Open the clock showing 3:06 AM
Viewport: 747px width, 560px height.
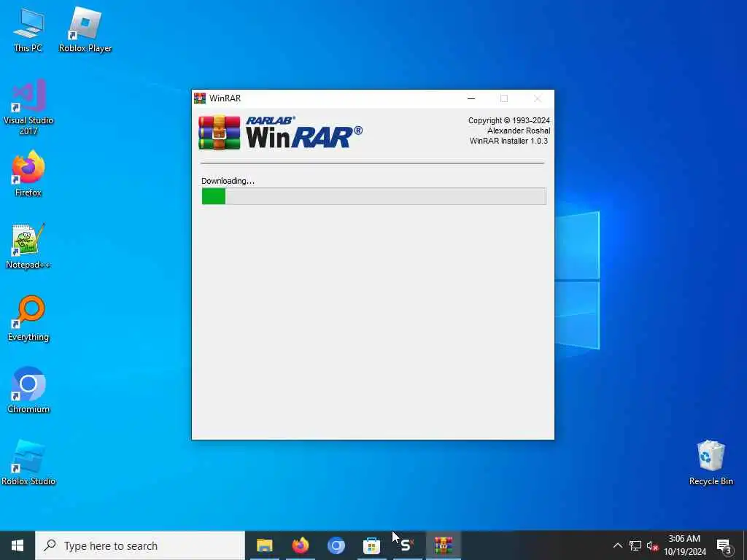tap(684, 545)
